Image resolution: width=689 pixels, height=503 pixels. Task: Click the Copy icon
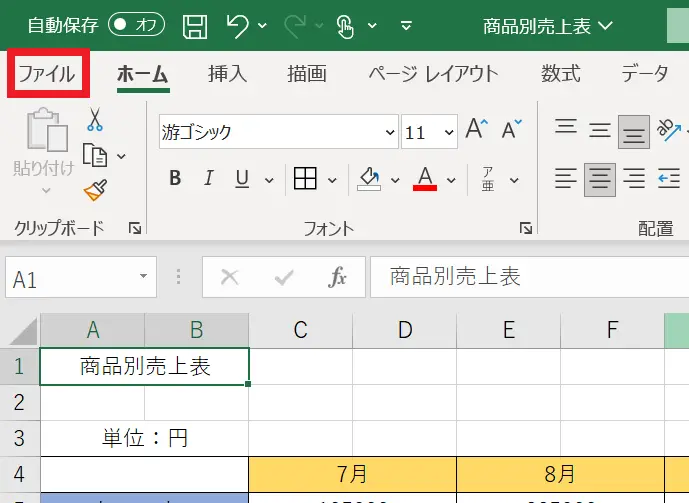click(95, 155)
